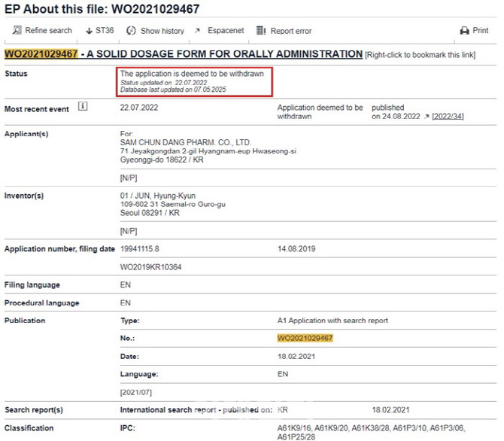
Task: Select Report error toolbar item
Action: (x=291, y=31)
